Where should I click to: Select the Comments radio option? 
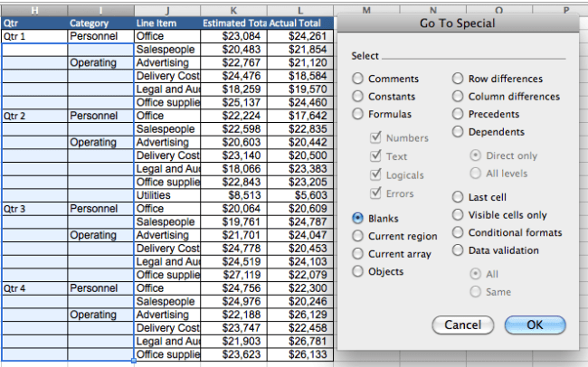coord(359,80)
